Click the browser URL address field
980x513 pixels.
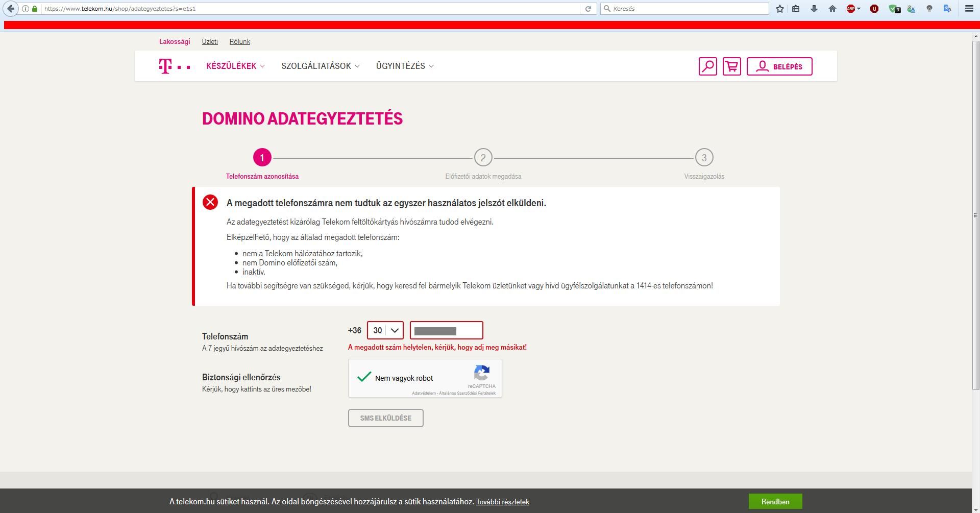click(x=310, y=9)
